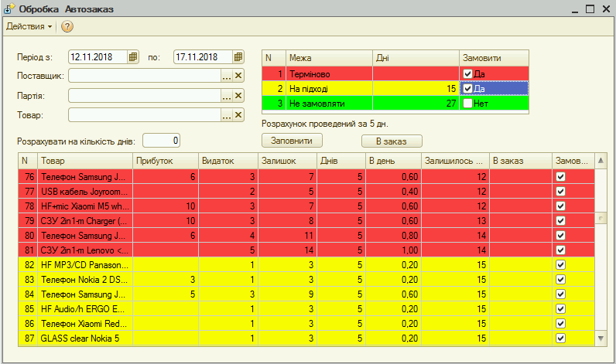This screenshot has width=616, height=364.
Task: Clear the Поставщик field with X icon
Action: (238, 76)
